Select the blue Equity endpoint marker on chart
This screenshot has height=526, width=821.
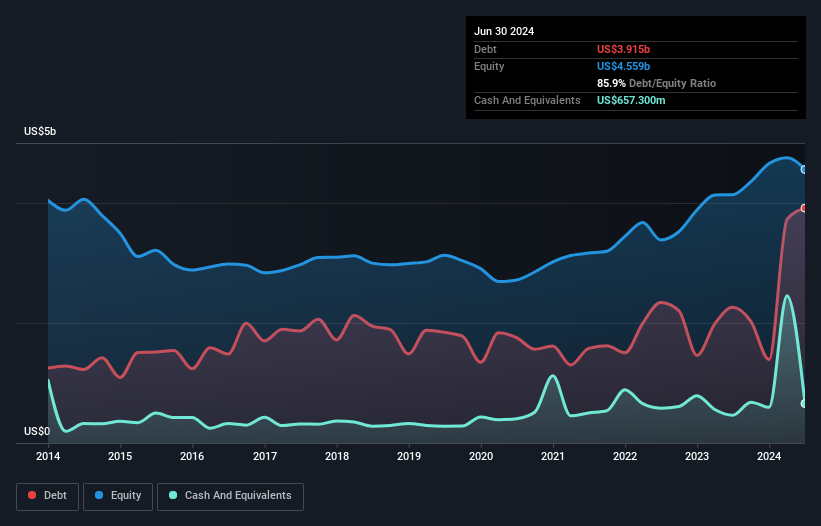pyautogui.click(x=804, y=170)
